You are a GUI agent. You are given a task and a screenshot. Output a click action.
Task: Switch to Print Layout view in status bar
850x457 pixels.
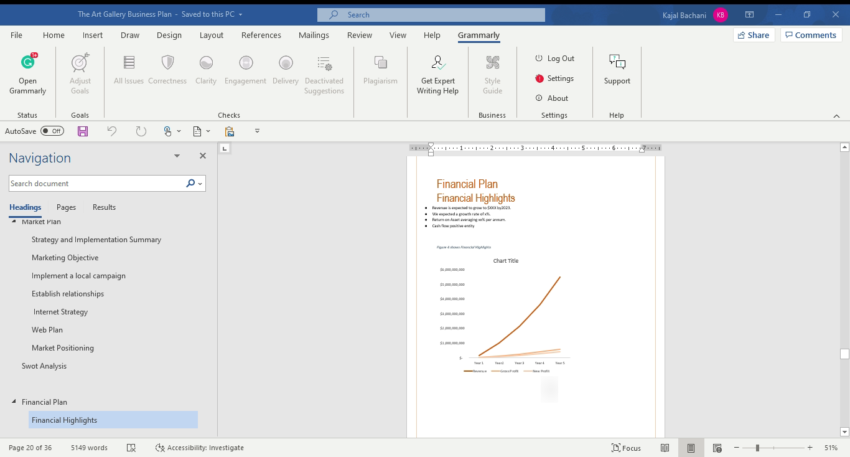(689, 448)
